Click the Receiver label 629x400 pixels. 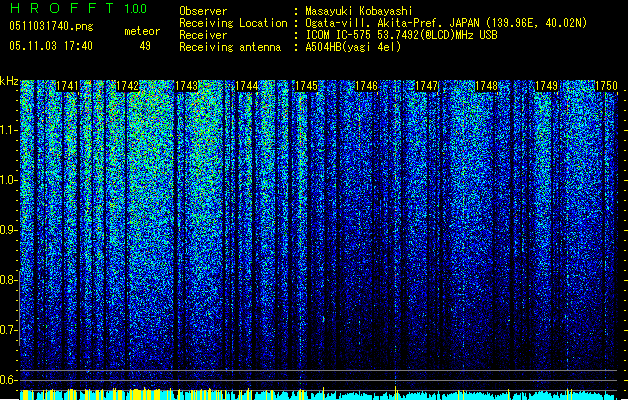pyautogui.click(x=203, y=35)
